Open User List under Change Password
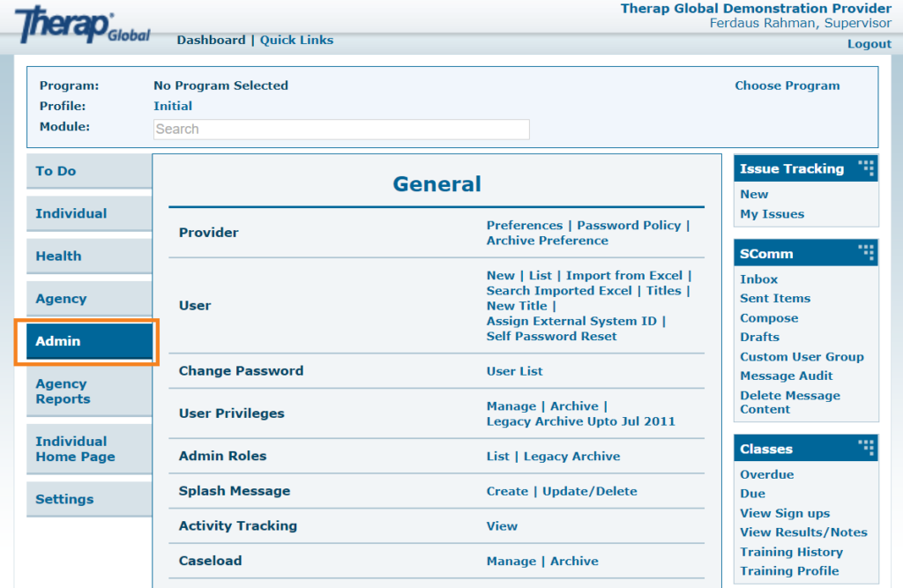 514,371
